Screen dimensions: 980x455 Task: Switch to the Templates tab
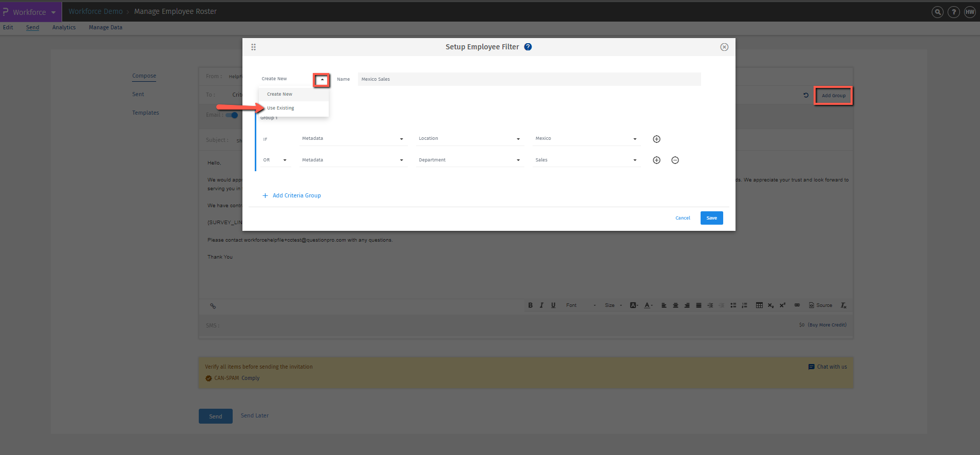[145, 113]
